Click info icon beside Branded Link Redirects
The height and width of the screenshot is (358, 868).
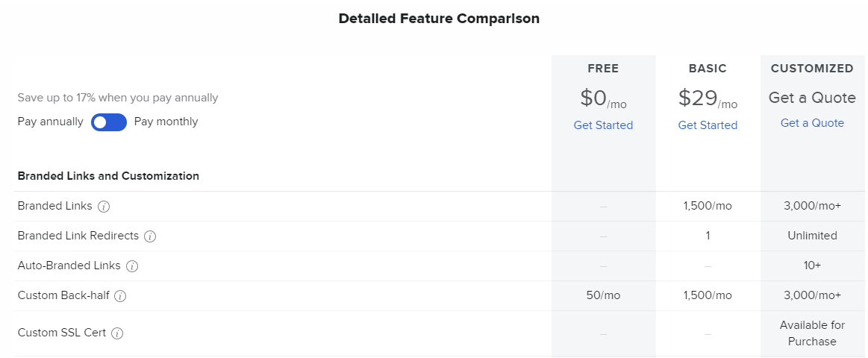150,236
